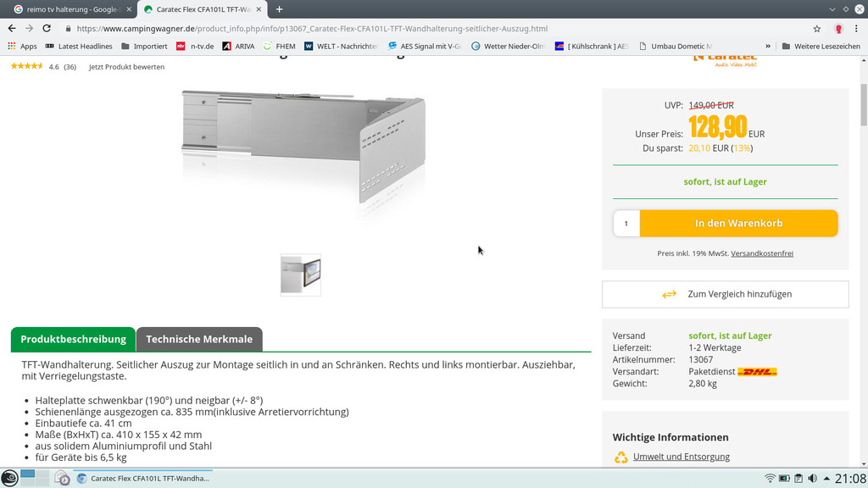The width and height of the screenshot is (868, 488).
Task: Click the 128,90 price text
Action: click(717, 127)
